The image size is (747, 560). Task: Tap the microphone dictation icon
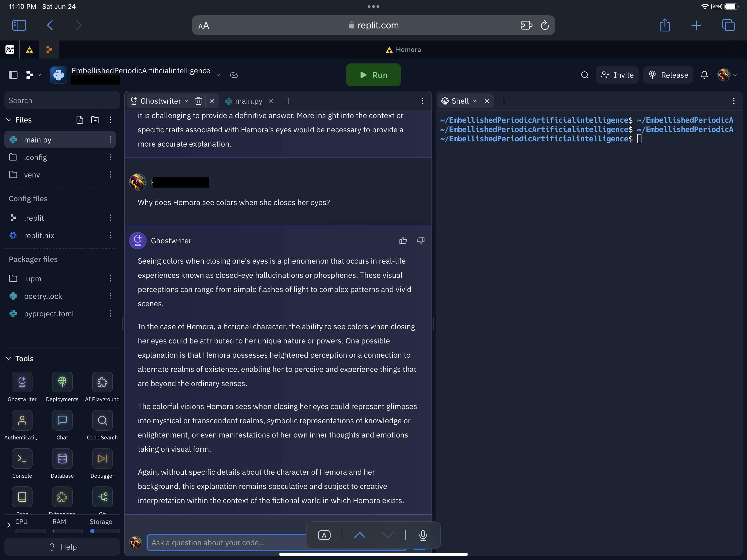tap(423, 535)
